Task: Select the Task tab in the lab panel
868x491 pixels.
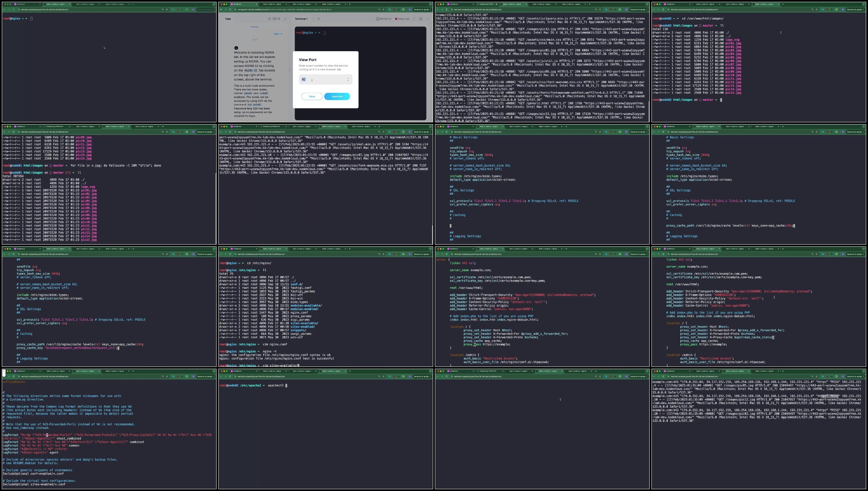Action: point(228,19)
